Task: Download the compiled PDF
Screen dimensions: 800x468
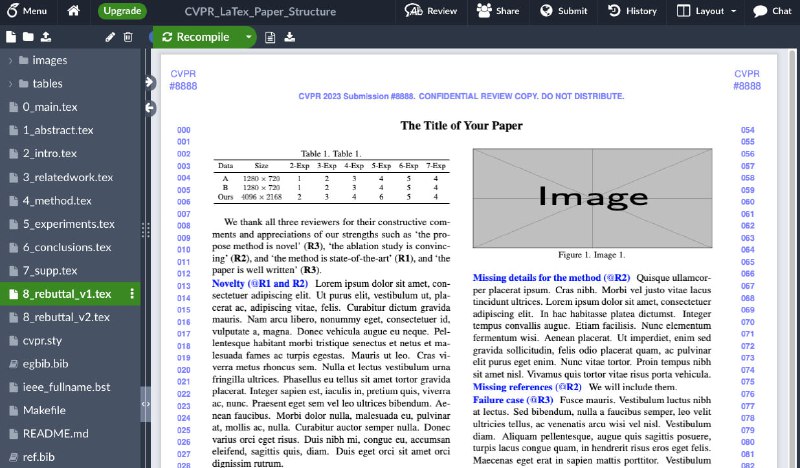Action: [x=290, y=37]
